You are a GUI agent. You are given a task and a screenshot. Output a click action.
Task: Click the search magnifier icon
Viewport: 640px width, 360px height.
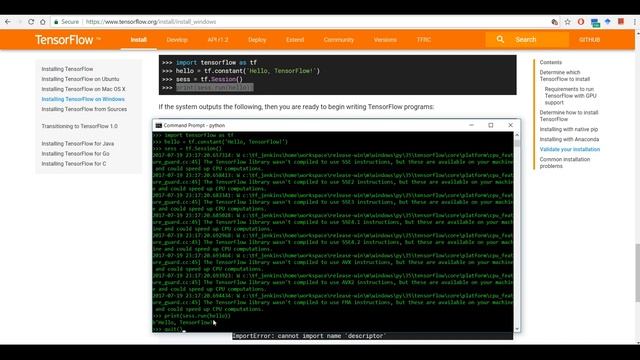[x=500, y=39]
